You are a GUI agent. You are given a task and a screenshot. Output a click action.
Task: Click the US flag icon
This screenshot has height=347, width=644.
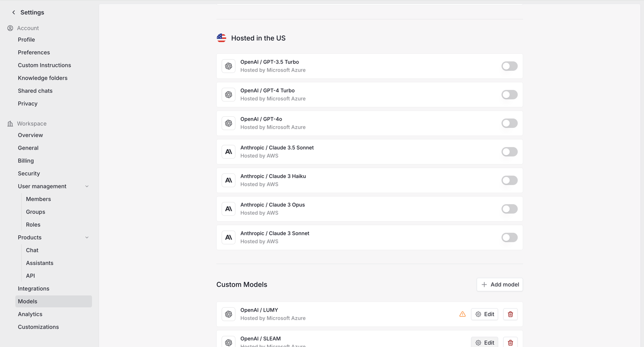[221, 38]
